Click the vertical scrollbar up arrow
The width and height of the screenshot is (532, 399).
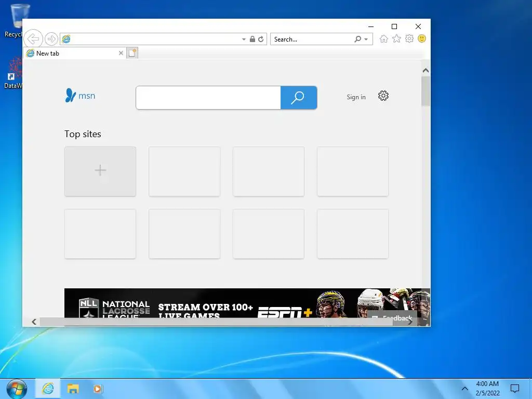coord(425,71)
